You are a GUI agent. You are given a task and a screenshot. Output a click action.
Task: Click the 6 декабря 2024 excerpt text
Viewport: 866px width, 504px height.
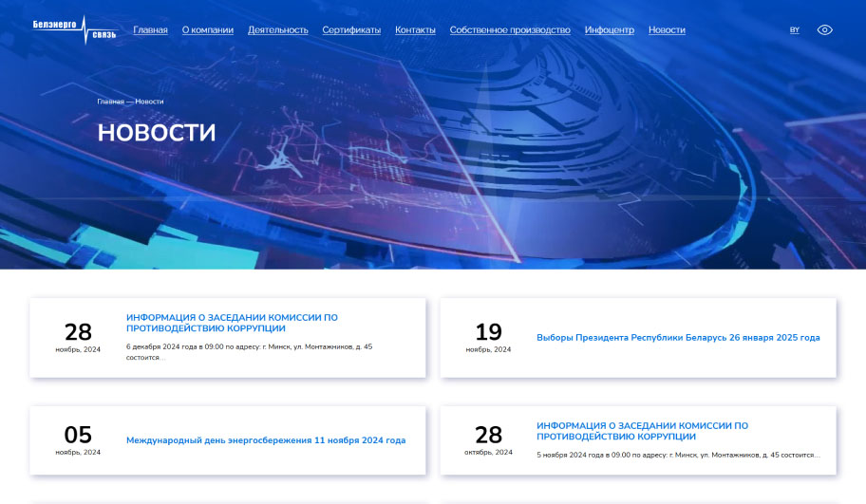point(249,351)
